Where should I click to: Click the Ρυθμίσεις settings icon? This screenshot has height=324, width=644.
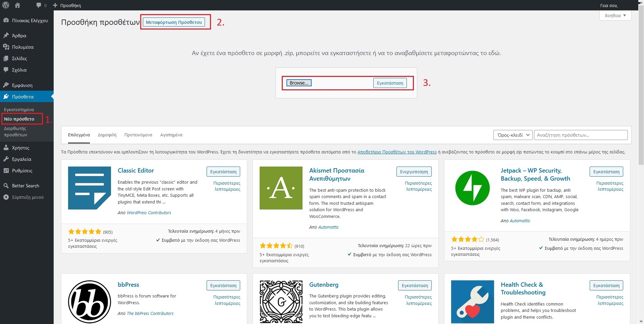click(6, 170)
